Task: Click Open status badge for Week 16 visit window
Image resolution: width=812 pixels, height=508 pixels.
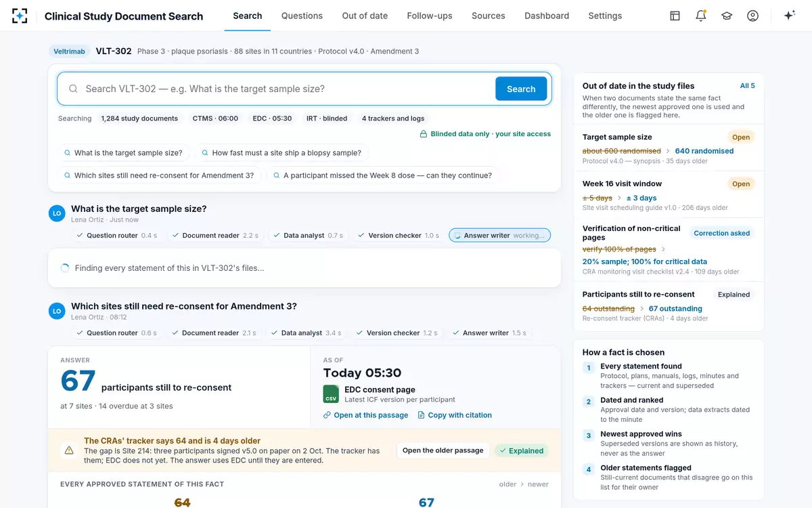Action: pyautogui.click(x=741, y=184)
